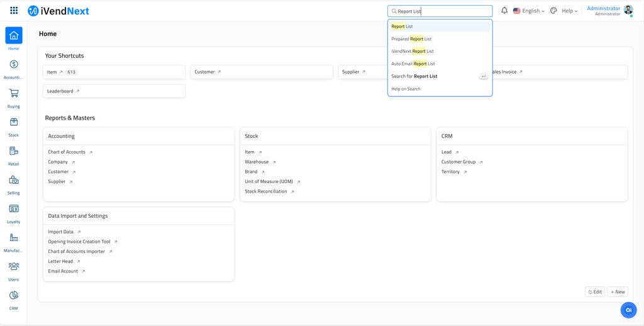Click the Administrator profile avatar

[628, 10]
